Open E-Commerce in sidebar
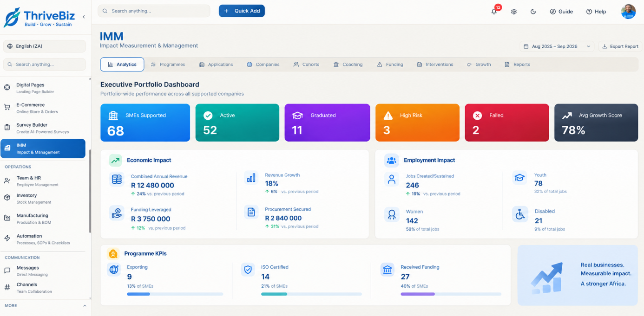Image resolution: width=644 pixels, height=316 pixels. click(43, 108)
